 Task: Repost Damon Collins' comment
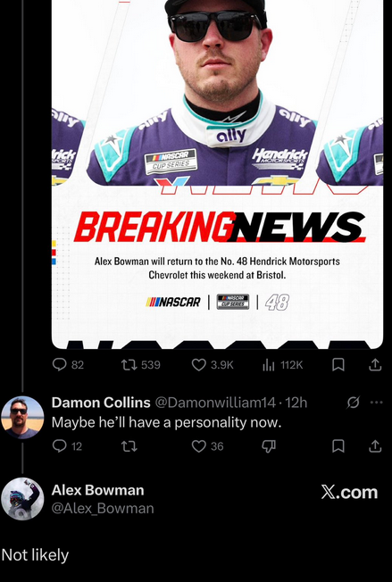click(129, 446)
